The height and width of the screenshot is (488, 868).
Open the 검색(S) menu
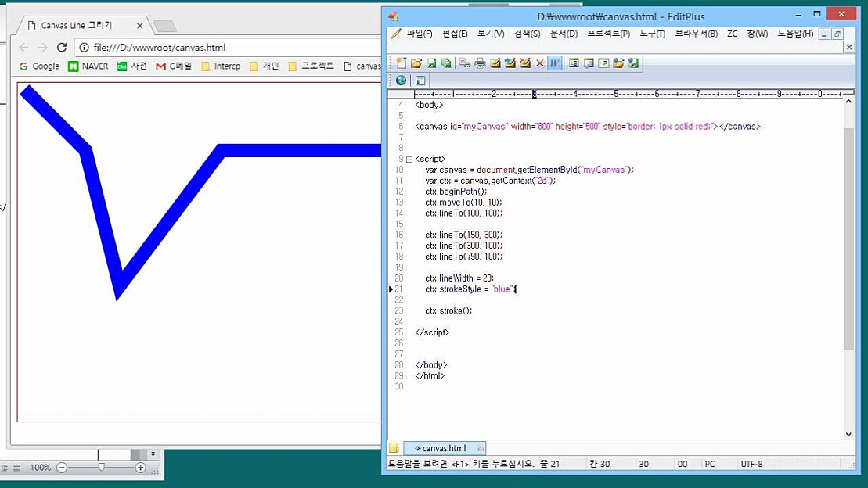point(527,34)
